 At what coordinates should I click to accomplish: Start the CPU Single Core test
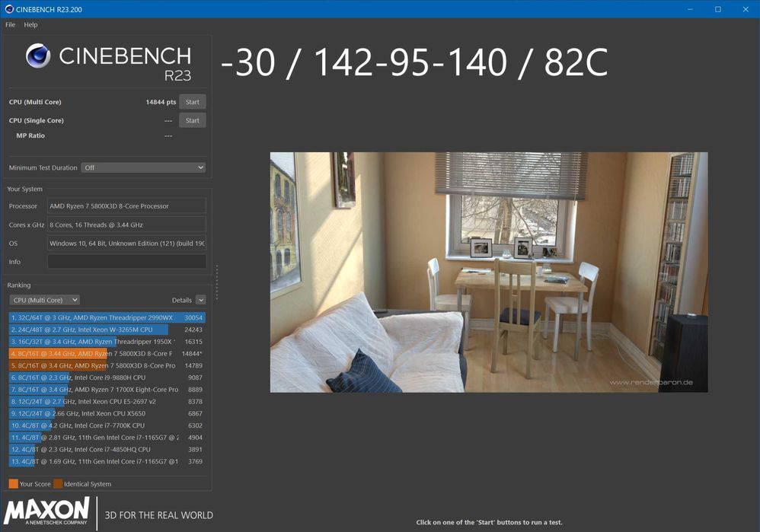[x=193, y=120]
